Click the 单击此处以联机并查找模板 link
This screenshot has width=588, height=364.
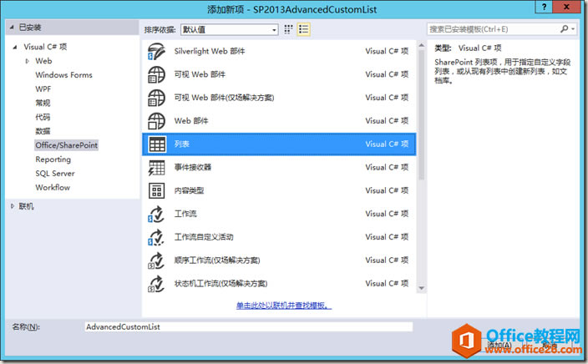click(x=284, y=306)
